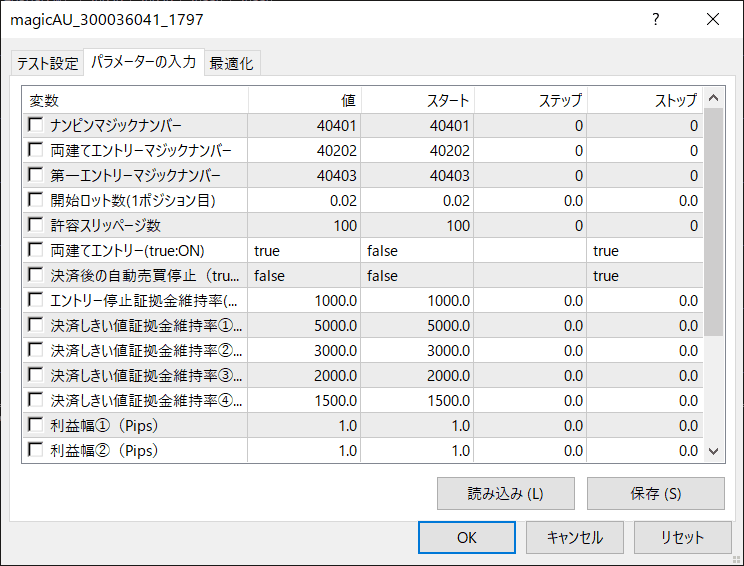The image size is (744, 566).
Task: Open the 最適化 tab
Action: point(231,63)
